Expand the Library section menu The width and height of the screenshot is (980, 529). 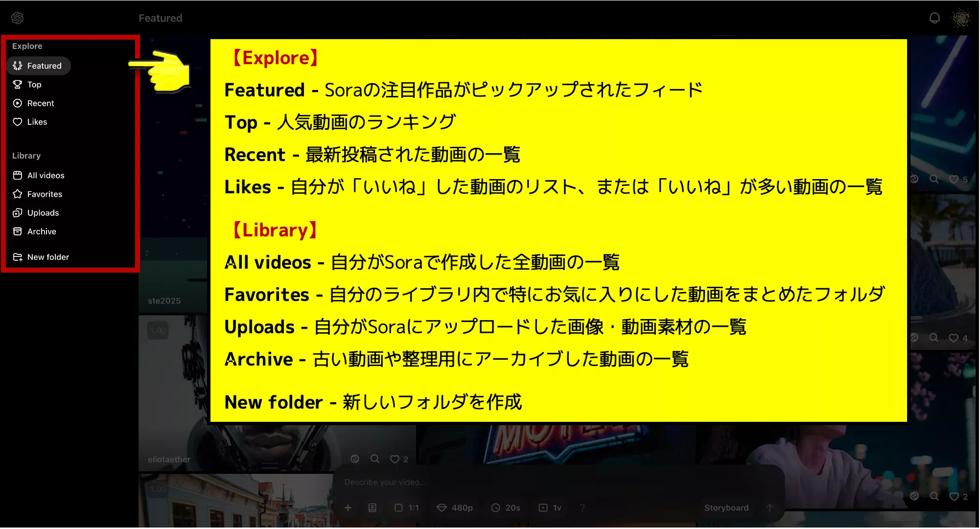coord(26,155)
